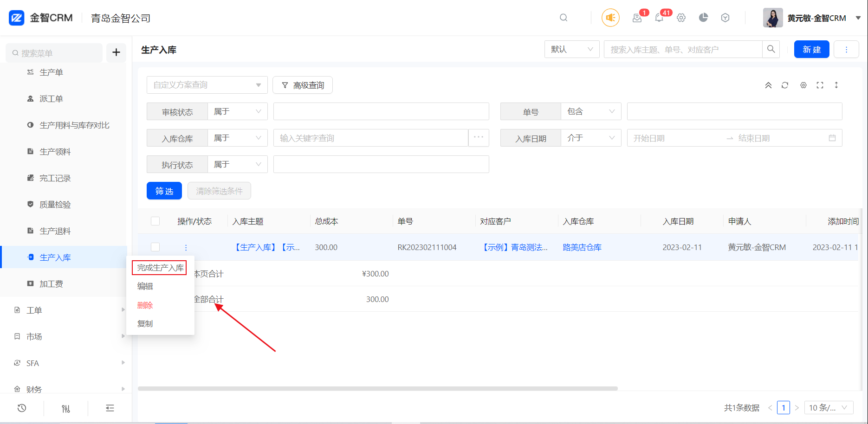Open 派工单 in the sidebar
Viewport: 868px width, 424px height.
51,99
